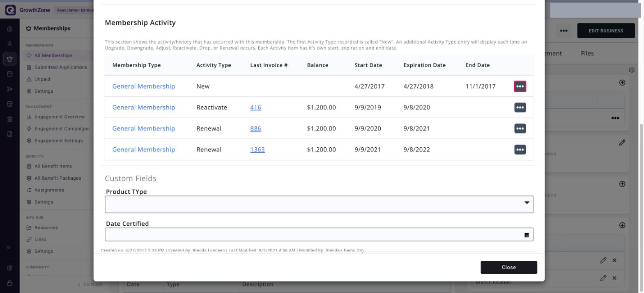This screenshot has height=293, width=644.
Task: Click the lock icon at rail bottom
Action: pos(10,283)
